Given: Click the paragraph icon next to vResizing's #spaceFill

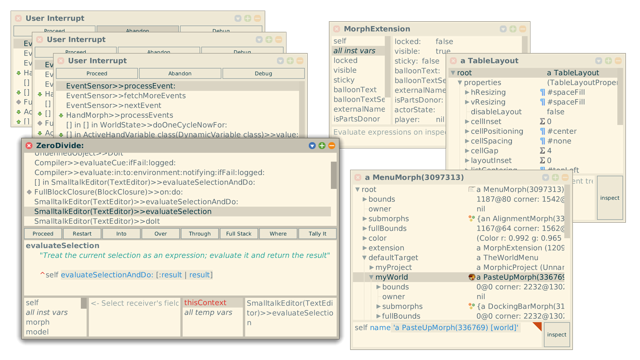Looking at the screenshot, I should coord(542,102).
